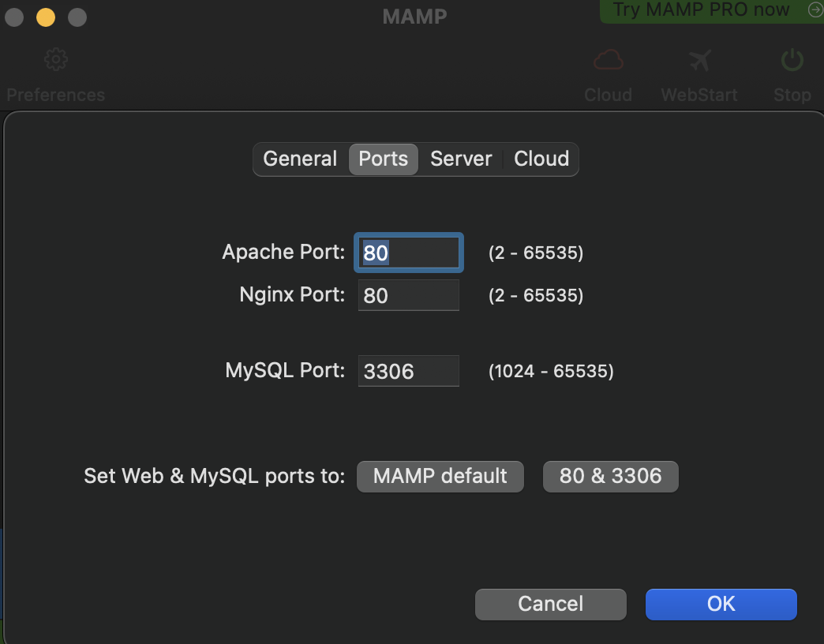Open the Server tab
The width and height of the screenshot is (824, 644).
point(461,159)
